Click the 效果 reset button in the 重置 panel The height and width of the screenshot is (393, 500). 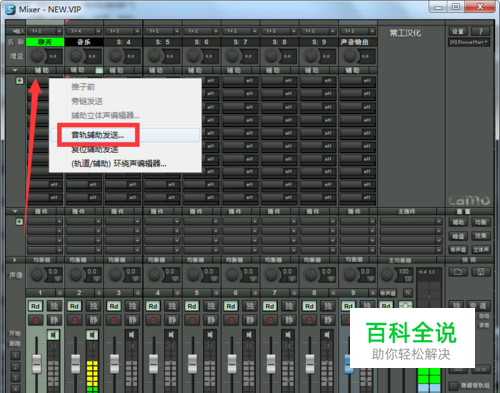[x=480, y=236]
